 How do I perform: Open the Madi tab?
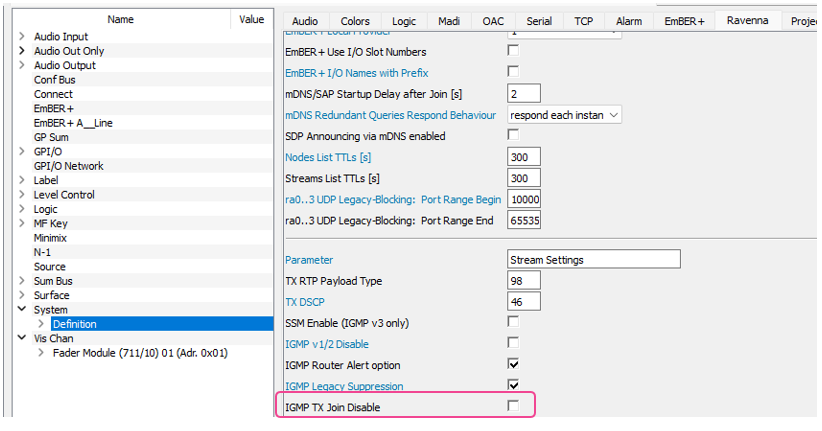[x=448, y=21]
